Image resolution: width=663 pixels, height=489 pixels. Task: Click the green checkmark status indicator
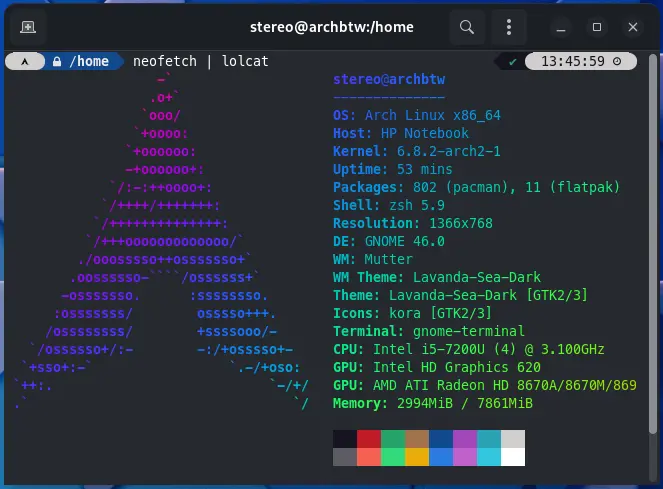512,62
